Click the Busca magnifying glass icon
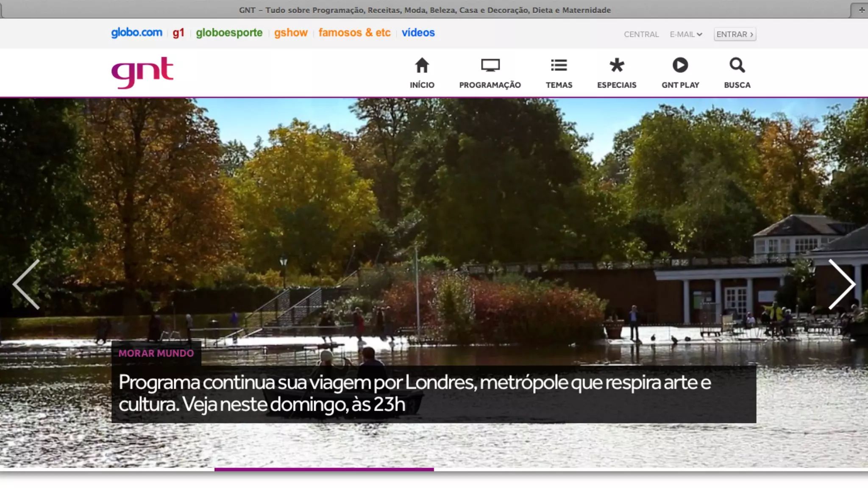 point(737,66)
